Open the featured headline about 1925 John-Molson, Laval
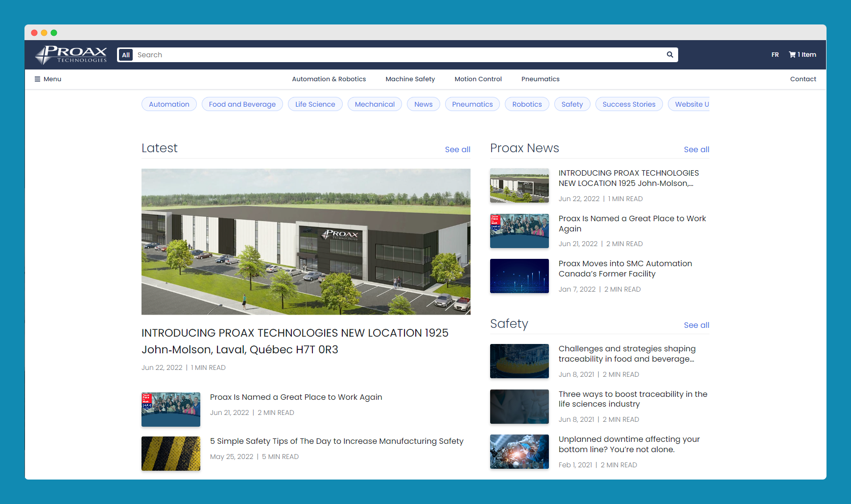The height and width of the screenshot is (504, 851). click(295, 341)
